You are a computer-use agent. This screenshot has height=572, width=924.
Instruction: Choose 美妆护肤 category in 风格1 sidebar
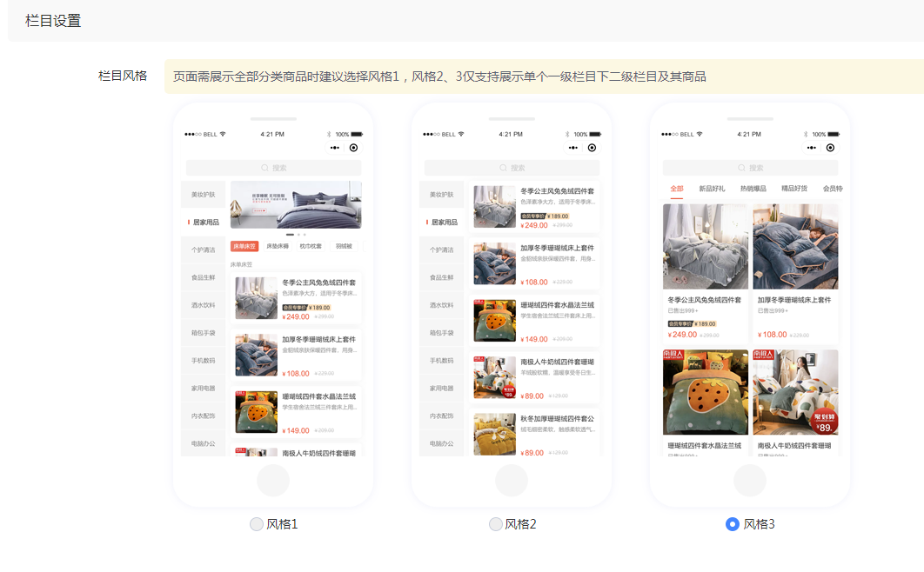tap(203, 194)
